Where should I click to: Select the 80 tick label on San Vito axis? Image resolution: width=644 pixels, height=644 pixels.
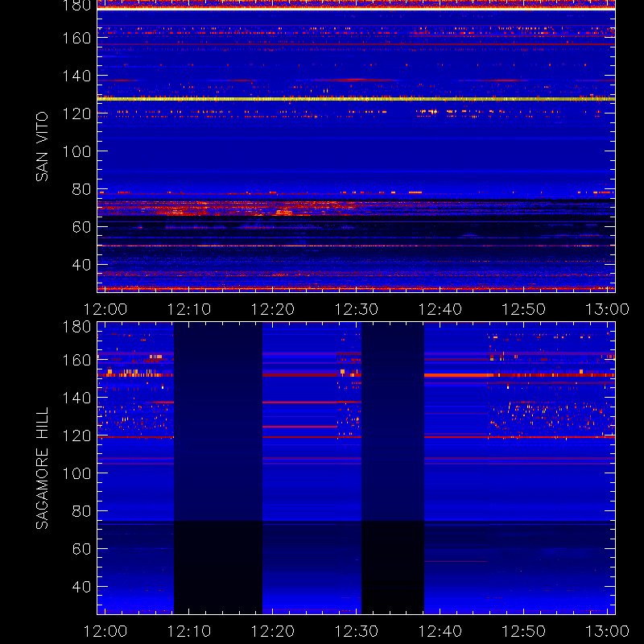coord(81,189)
